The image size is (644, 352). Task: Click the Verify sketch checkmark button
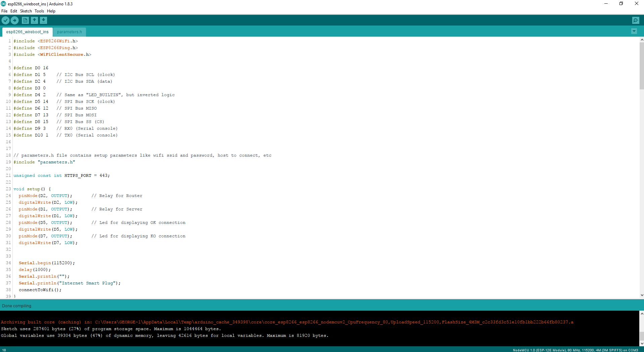5,21
